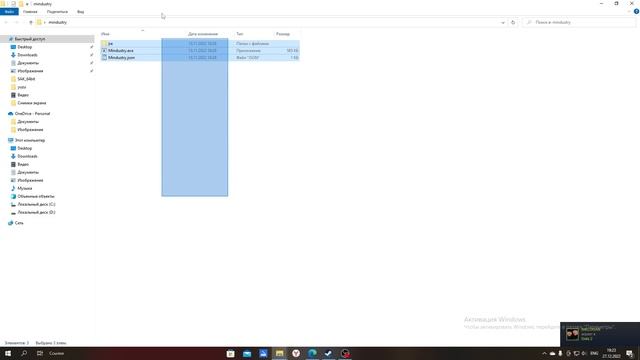This screenshot has width=640, height=360.
Task: Open Документы under Этот компьютер
Action: tap(28, 172)
